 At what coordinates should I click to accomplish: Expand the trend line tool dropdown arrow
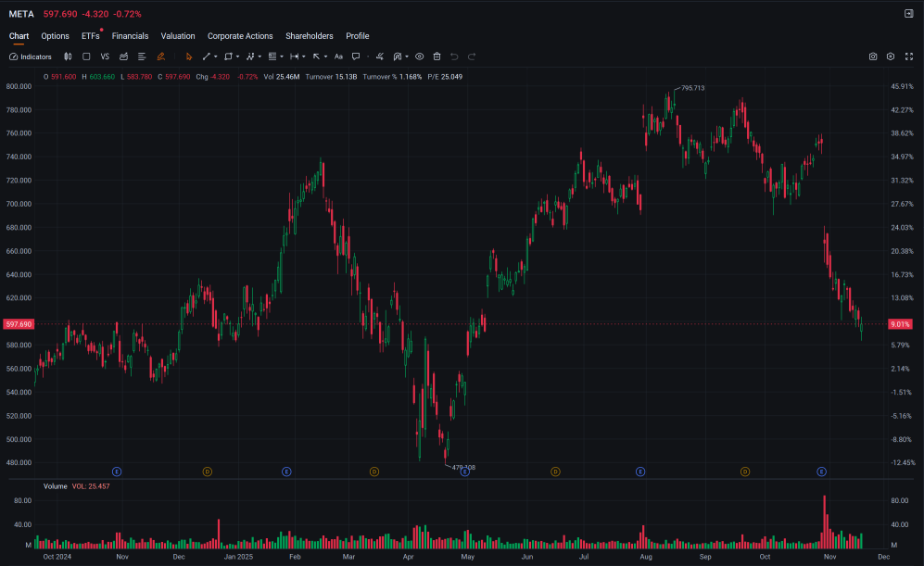216,57
